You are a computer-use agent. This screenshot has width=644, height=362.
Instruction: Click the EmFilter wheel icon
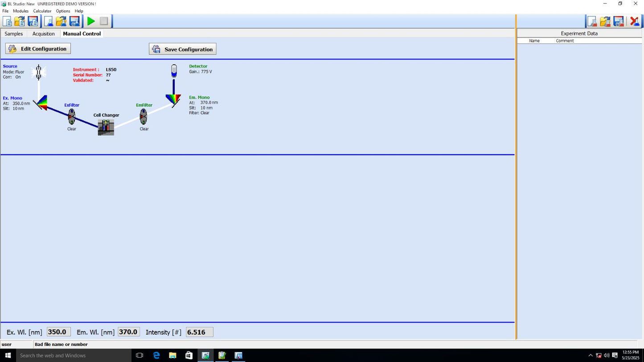tap(144, 117)
